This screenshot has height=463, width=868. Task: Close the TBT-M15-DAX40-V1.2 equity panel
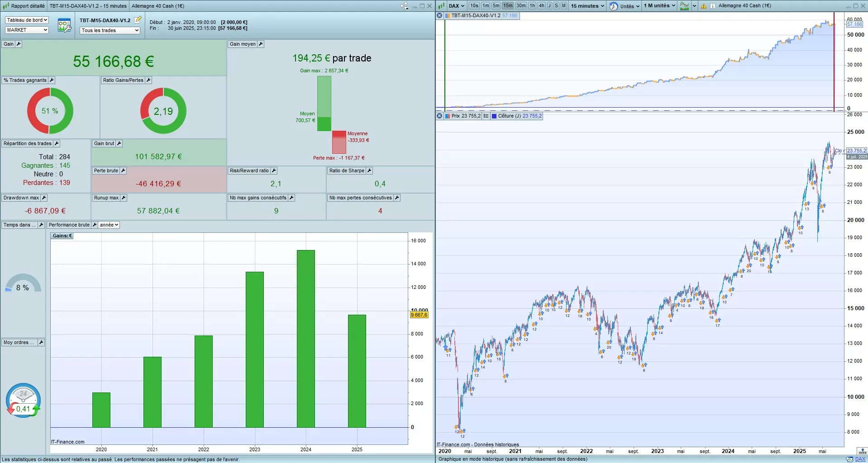tap(439, 15)
